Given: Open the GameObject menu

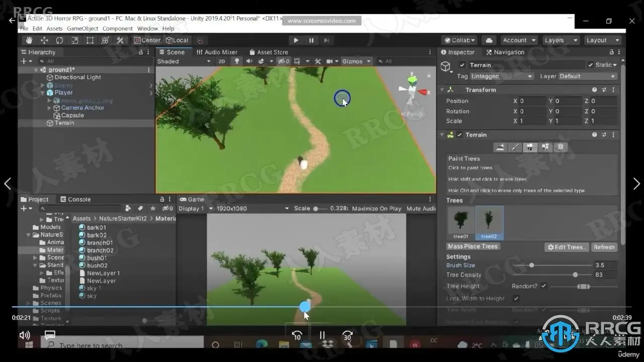Looking at the screenshot, I should (x=83, y=29).
